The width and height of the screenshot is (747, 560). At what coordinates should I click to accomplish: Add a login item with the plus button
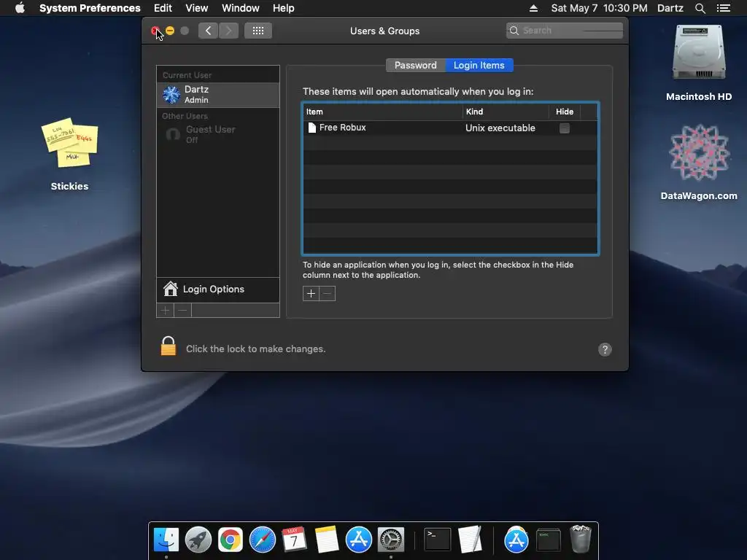point(311,293)
